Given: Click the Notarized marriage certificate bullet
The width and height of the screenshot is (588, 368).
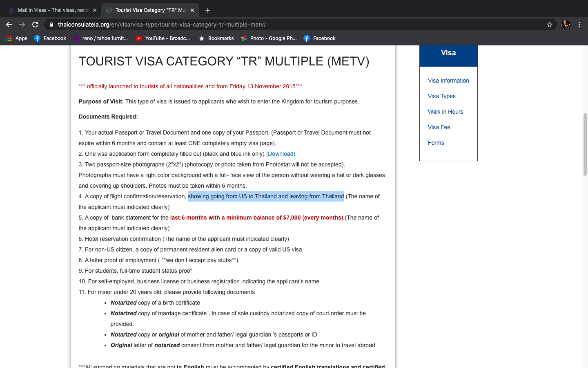Looking at the screenshot, I should coord(238,319).
